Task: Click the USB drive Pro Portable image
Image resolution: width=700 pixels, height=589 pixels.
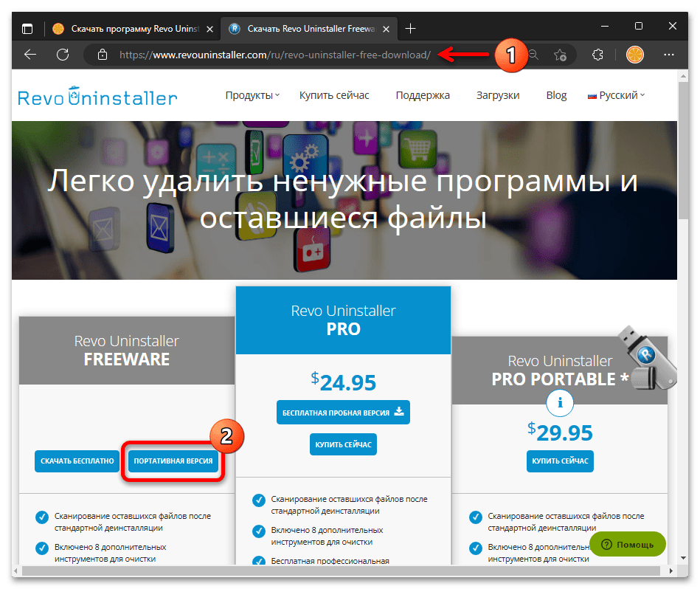Action: coord(648,358)
